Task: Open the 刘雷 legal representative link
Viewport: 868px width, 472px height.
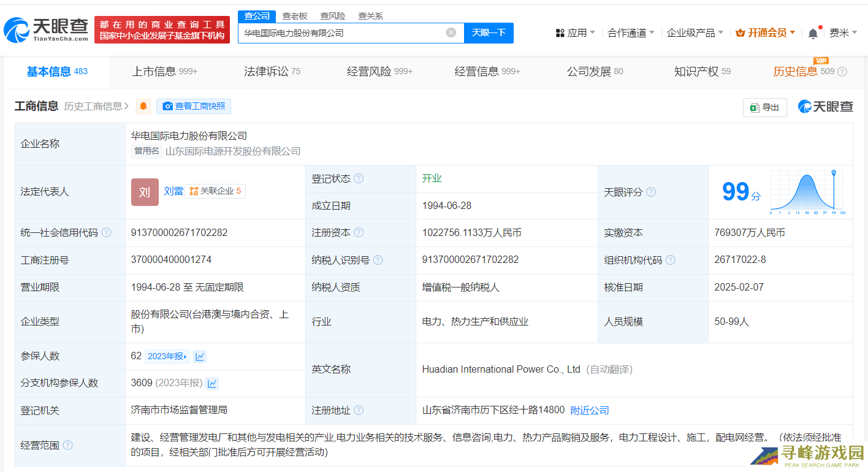Action: click(x=173, y=191)
